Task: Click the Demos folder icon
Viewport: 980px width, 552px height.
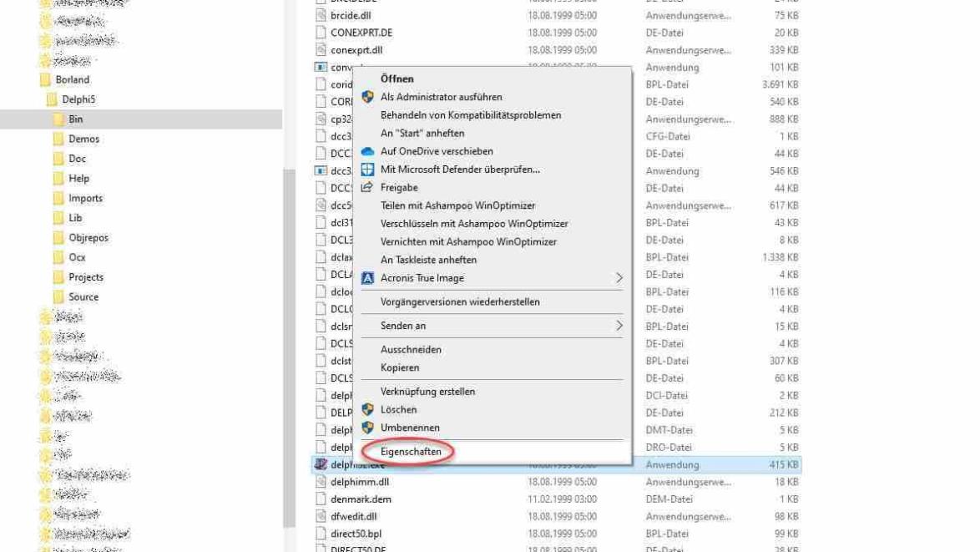Action: pos(58,139)
